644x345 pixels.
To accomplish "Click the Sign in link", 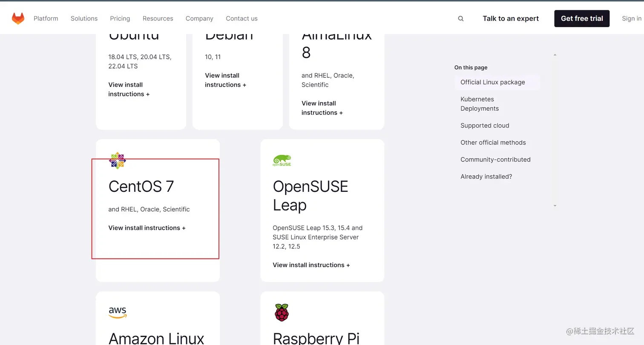I will [632, 18].
